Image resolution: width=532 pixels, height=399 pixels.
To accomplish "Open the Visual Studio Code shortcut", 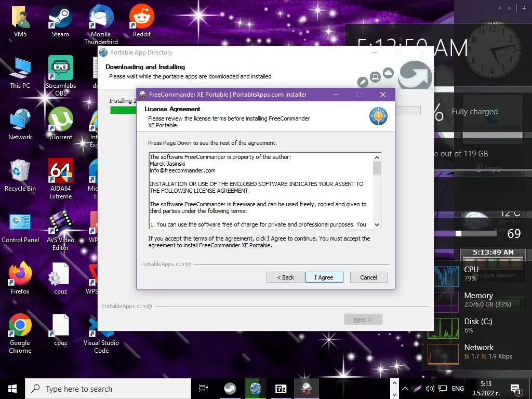I will pyautogui.click(x=101, y=336).
